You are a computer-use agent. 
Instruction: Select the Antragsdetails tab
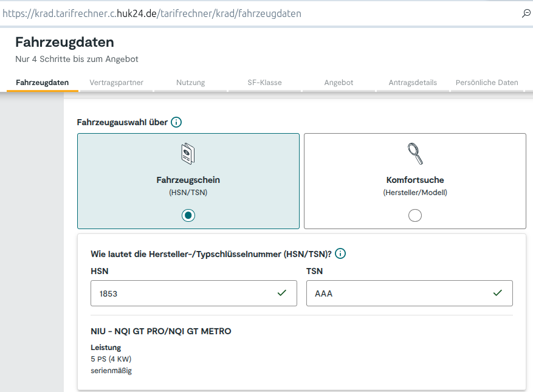click(x=413, y=83)
